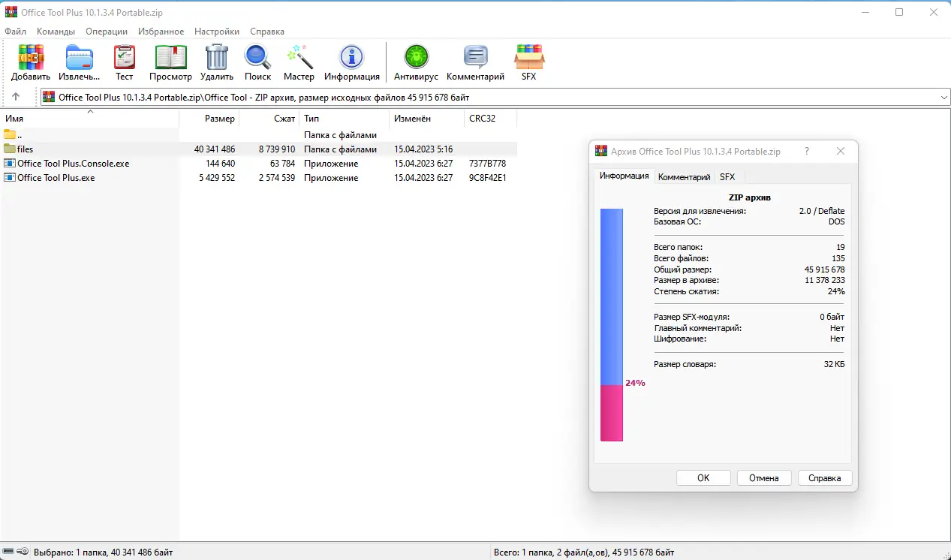The image size is (951, 560).
Task: Select the Office Tool Plus.exe file
Action: click(x=56, y=178)
